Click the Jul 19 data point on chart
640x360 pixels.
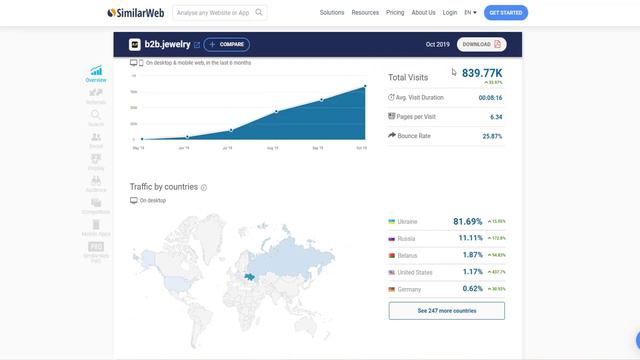click(231, 130)
